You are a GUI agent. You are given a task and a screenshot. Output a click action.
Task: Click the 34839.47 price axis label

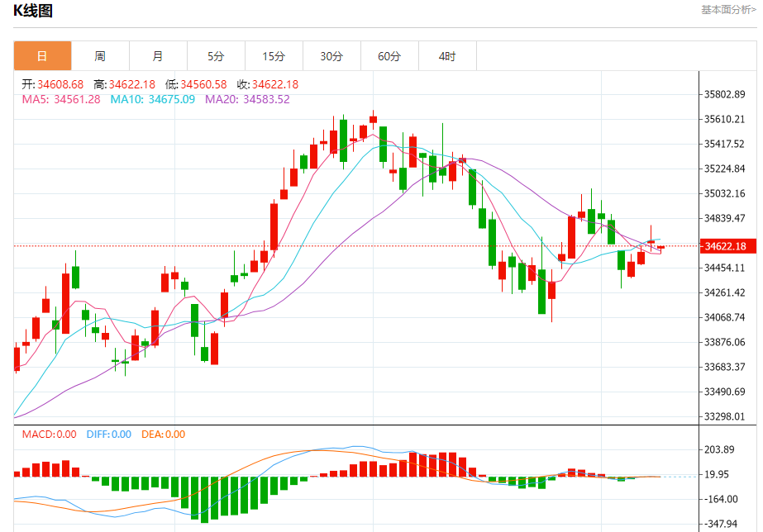click(724, 218)
